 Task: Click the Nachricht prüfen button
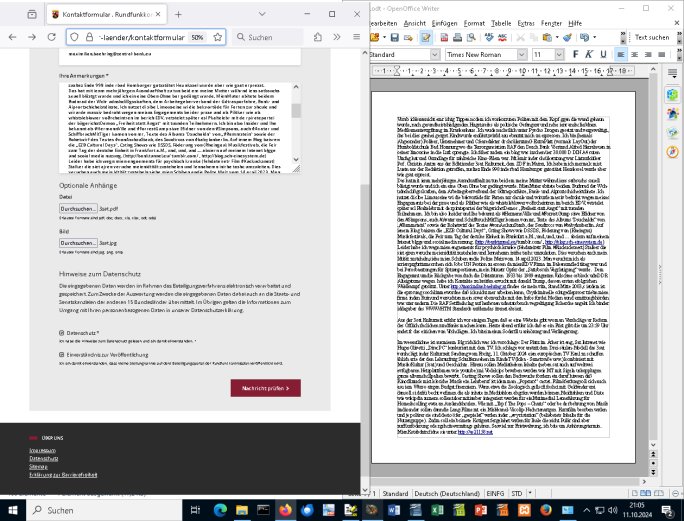coord(265,388)
